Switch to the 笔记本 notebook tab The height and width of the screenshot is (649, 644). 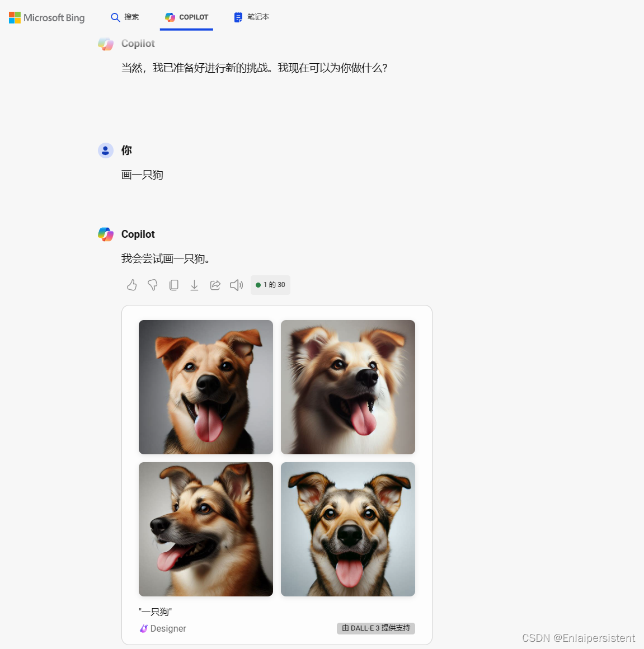tap(252, 17)
